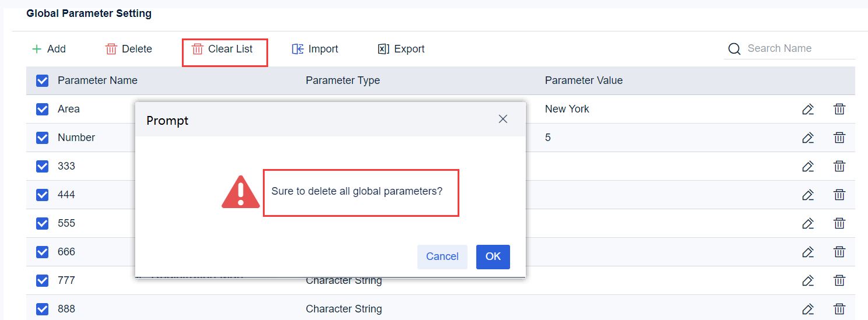Click Cancel in the Prompt dialog
The width and height of the screenshot is (868, 320).
[442, 257]
